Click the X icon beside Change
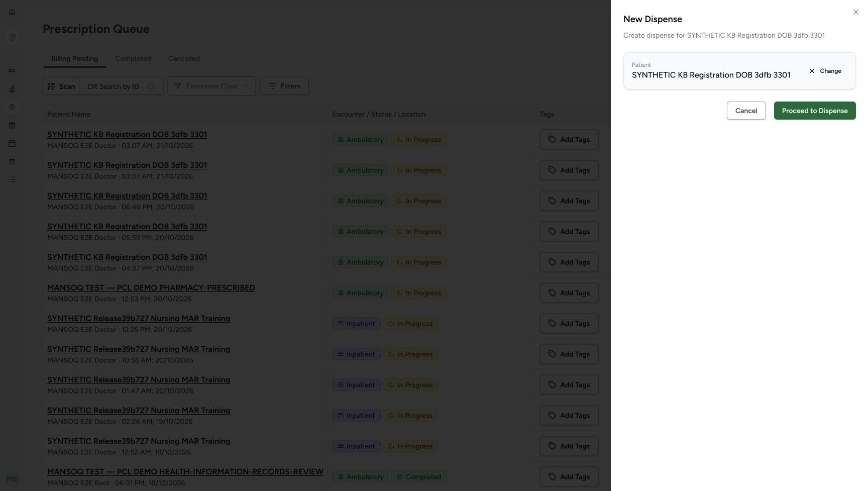This screenshot has height=491, width=868. click(812, 71)
